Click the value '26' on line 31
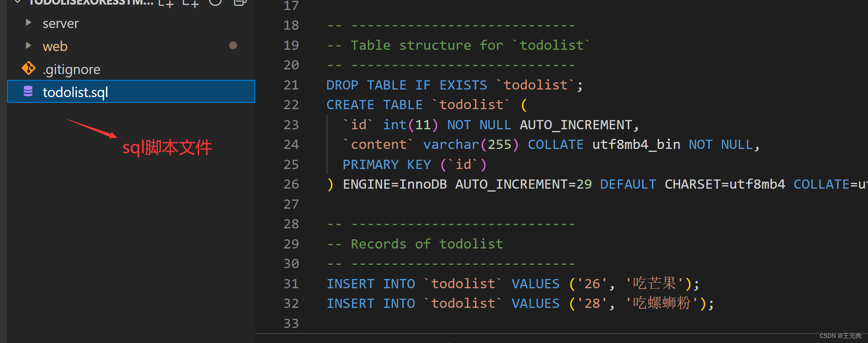Screen dimensions: 868x343 [x=592, y=284]
